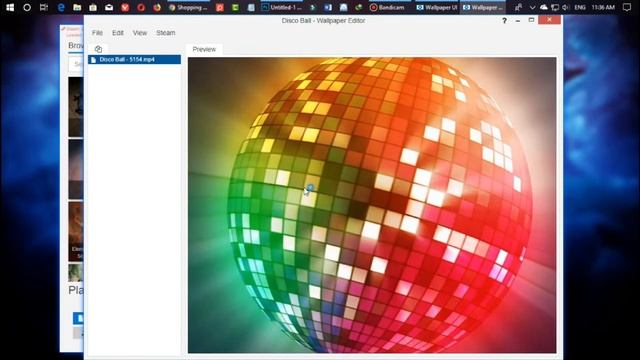Select the Preview tab
Image resolution: width=640 pixels, height=360 pixels.
[204, 49]
